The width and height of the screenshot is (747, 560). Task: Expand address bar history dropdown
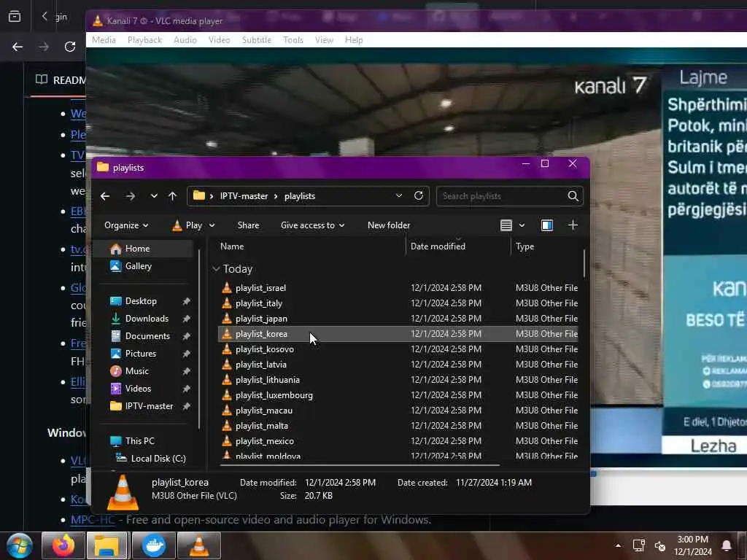(399, 195)
